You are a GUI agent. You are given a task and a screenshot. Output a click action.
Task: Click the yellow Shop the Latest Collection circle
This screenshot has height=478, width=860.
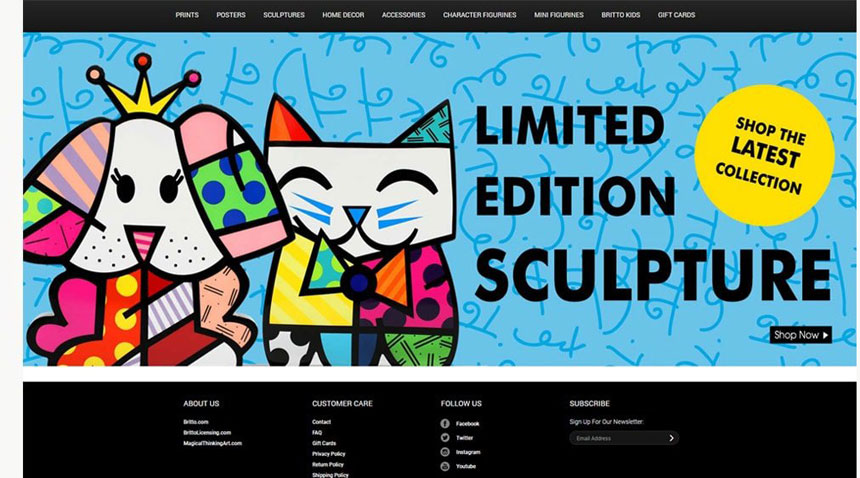[764, 153]
